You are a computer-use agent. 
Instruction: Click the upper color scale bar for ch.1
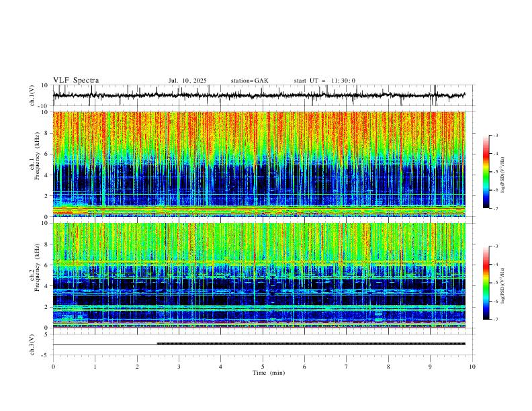coord(486,172)
